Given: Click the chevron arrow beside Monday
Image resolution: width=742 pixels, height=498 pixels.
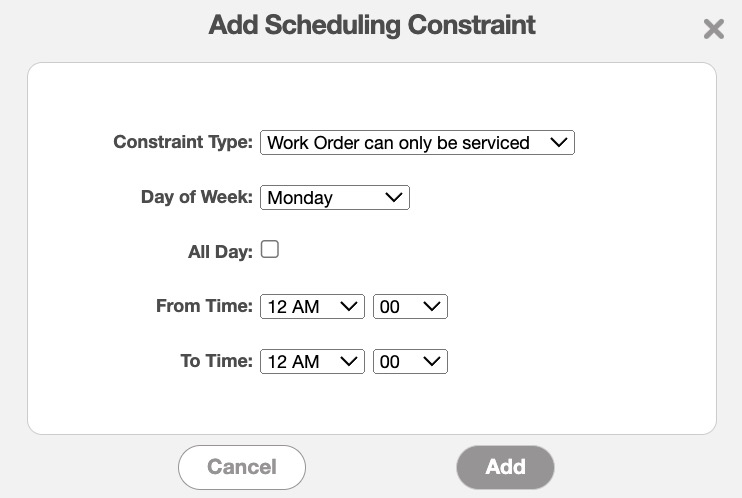Looking at the screenshot, I should pyautogui.click(x=393, y=198).
